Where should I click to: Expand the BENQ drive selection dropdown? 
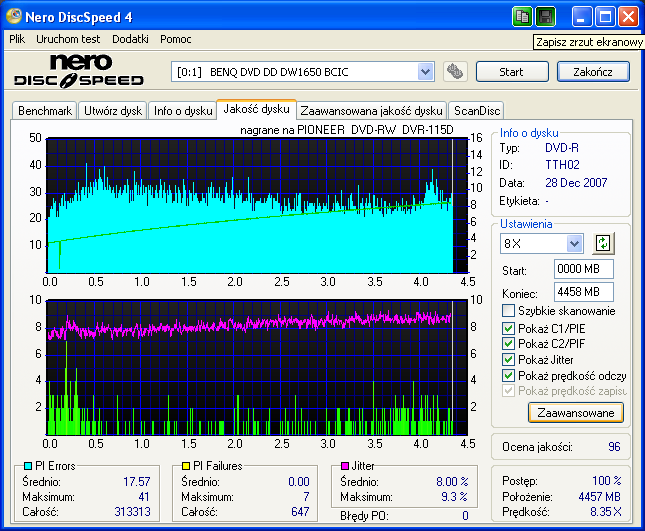point(425,72)
